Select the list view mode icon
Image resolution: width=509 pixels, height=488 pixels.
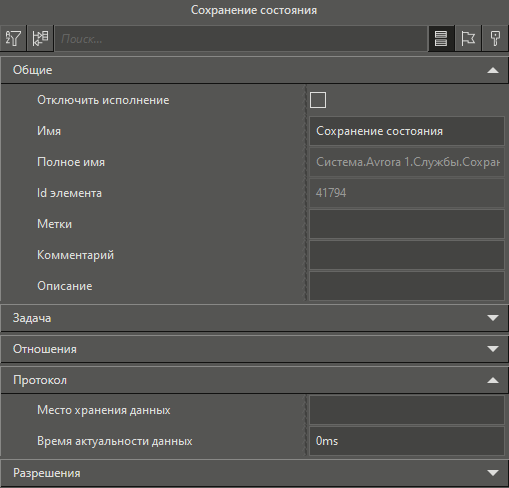pos(441,39)
